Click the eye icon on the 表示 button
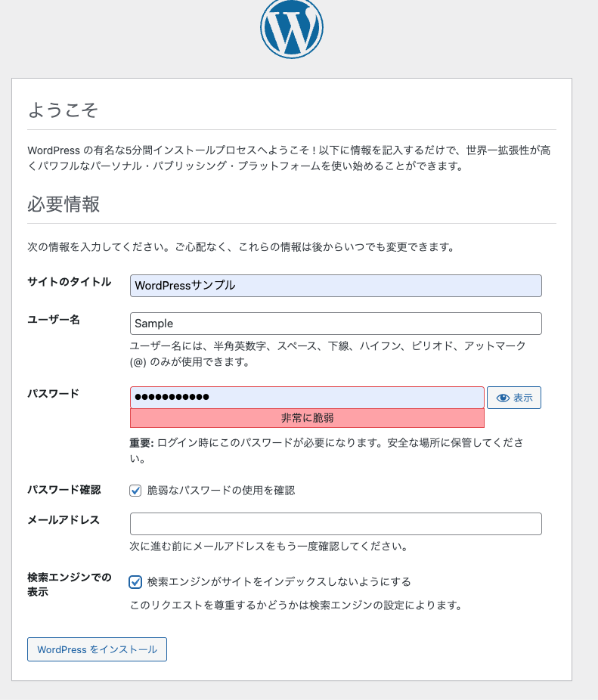 pos(502,397)
